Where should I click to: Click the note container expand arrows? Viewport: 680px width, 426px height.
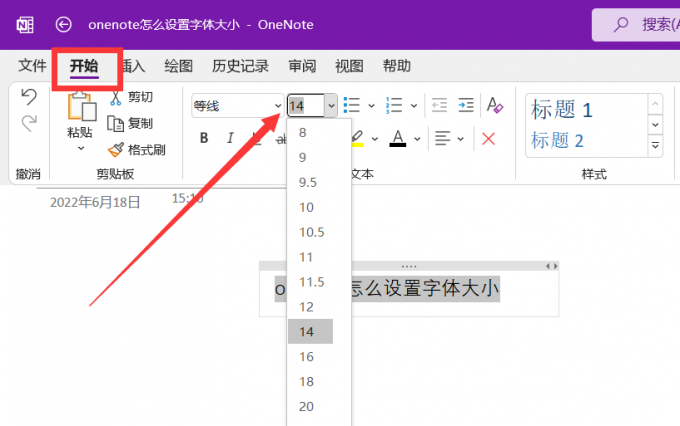(551, 266)
